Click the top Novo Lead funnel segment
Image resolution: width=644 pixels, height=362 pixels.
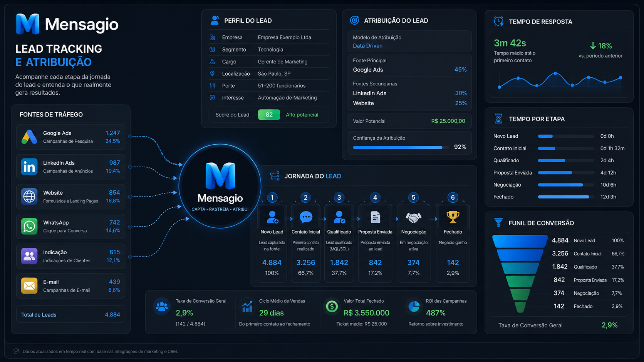[x=520, y=241]
